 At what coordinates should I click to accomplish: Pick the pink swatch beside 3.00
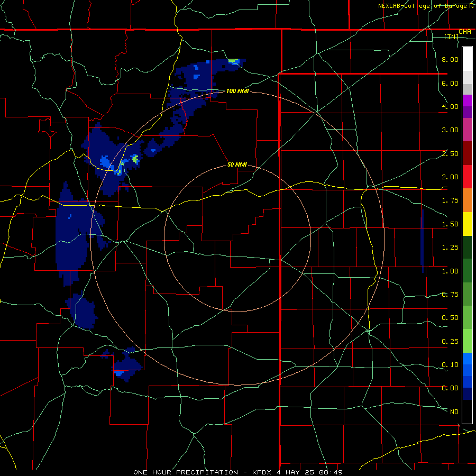click(x=467, y=130)
